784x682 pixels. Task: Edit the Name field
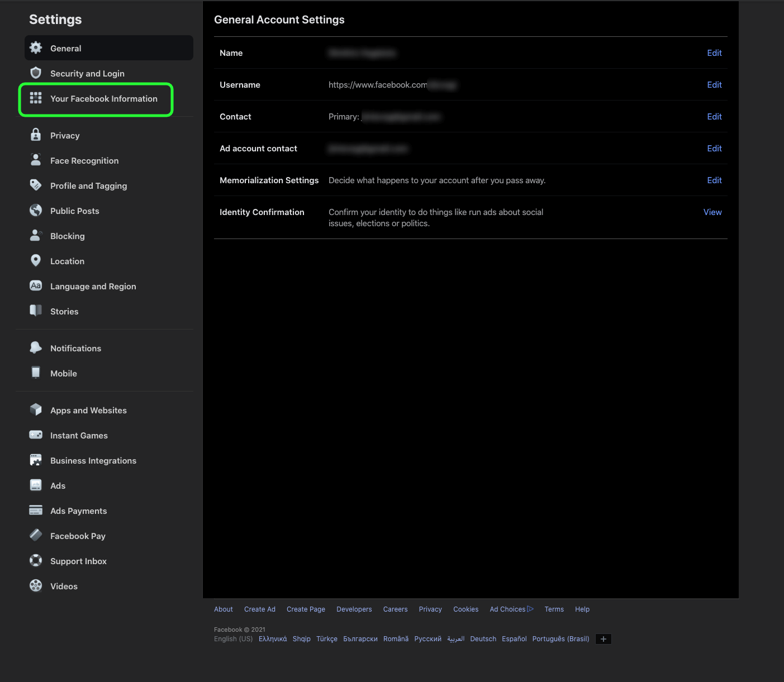point(714,53)
